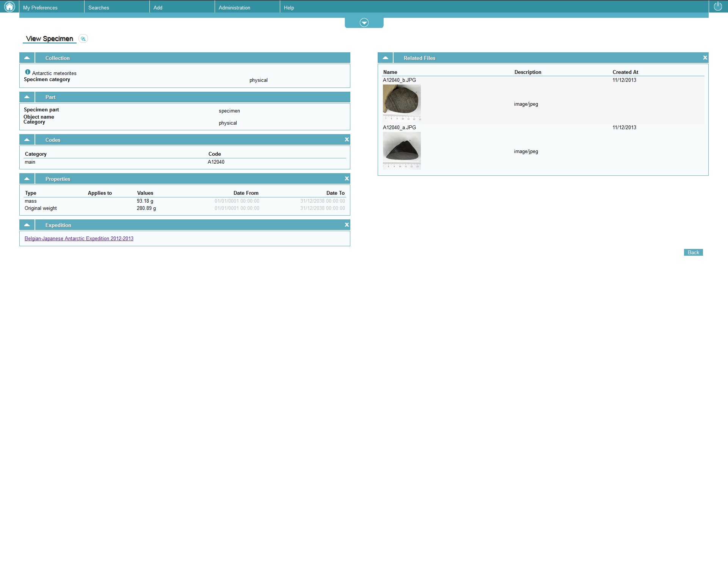The width and height of the screenshot is (728, 585).
Task: Close the Related Files widget
Action: [705, 58]
